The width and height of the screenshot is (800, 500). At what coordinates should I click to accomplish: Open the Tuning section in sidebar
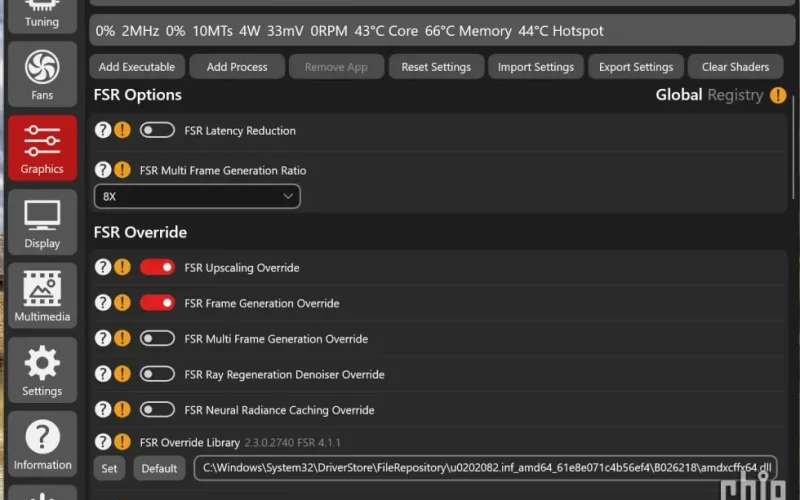click(x=42, y=15)
